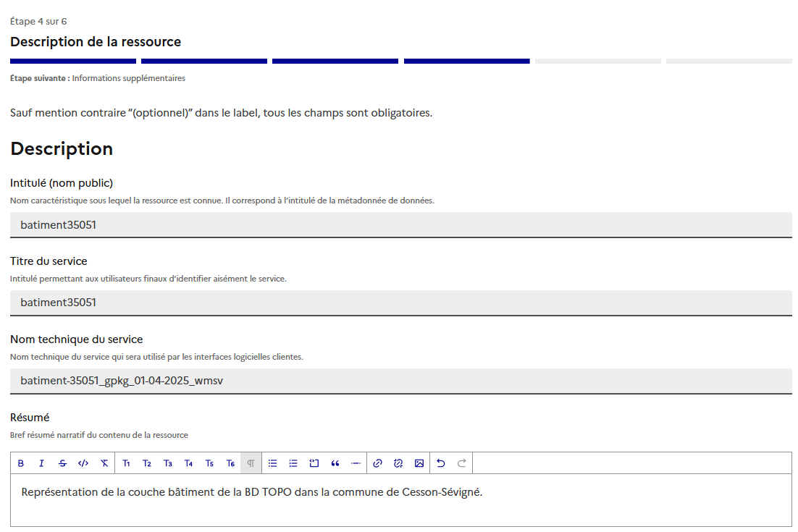Viewport: 798px width, 532px height.
Task: Insert a numbered list
Action: (x=293, y=463)
